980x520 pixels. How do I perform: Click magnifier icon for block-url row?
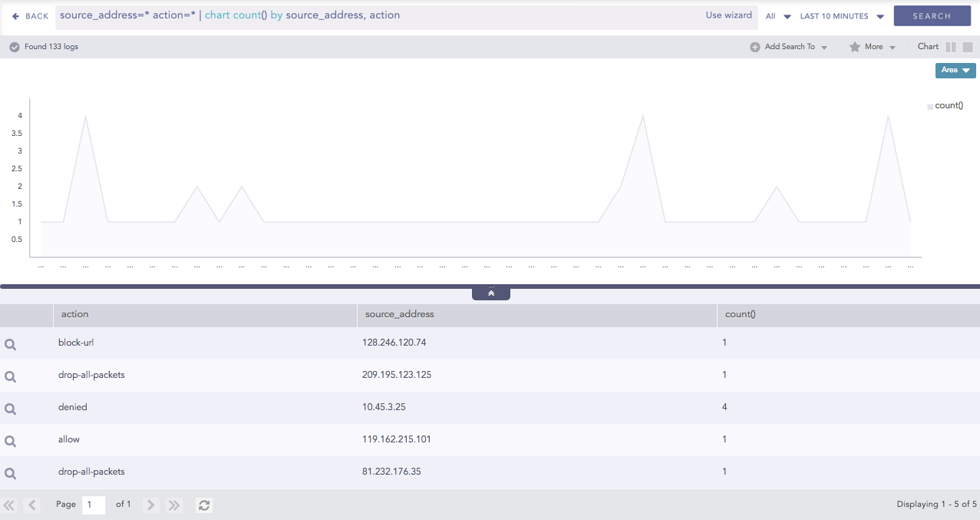(11, 345)
